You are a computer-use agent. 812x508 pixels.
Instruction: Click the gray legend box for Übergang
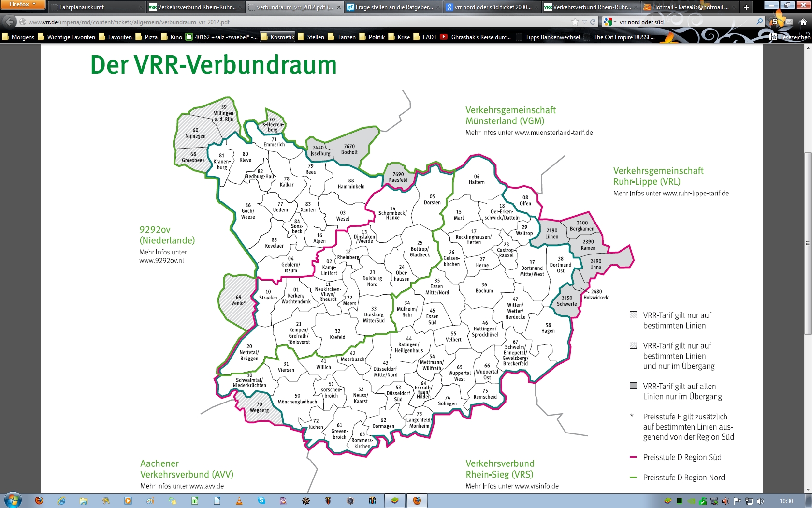(633, 386)
